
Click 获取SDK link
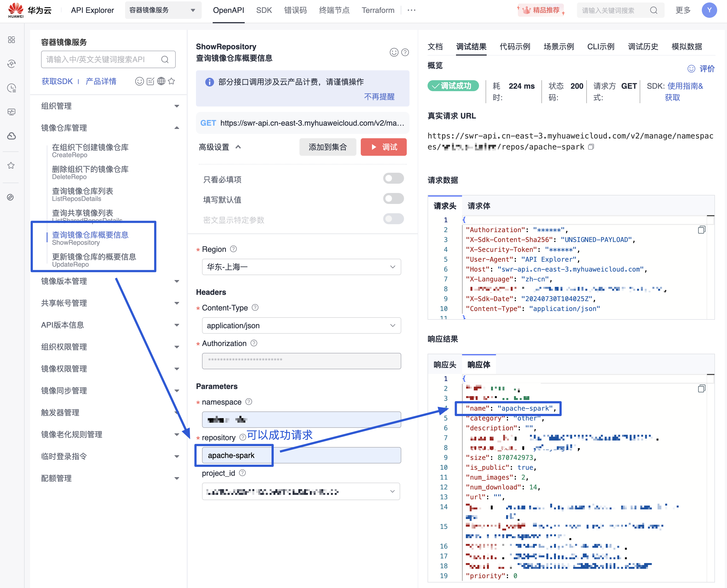[57, 81]
